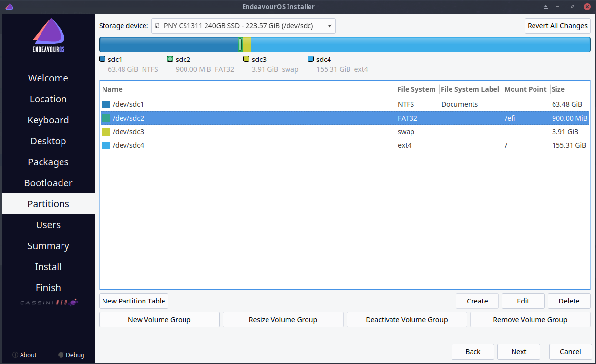Select the sdc1 NTFS segment in partition bar

pos(168,44)
